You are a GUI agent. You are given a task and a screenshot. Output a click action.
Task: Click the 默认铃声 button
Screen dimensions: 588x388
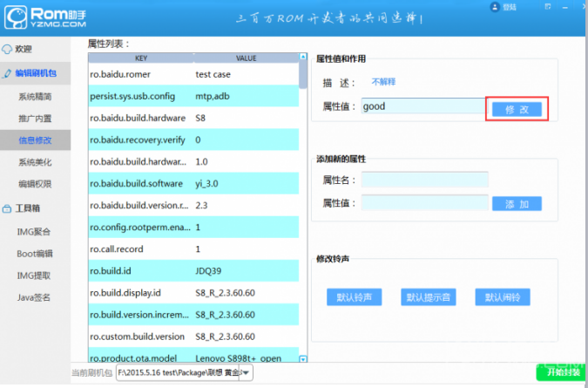[354, 297]
